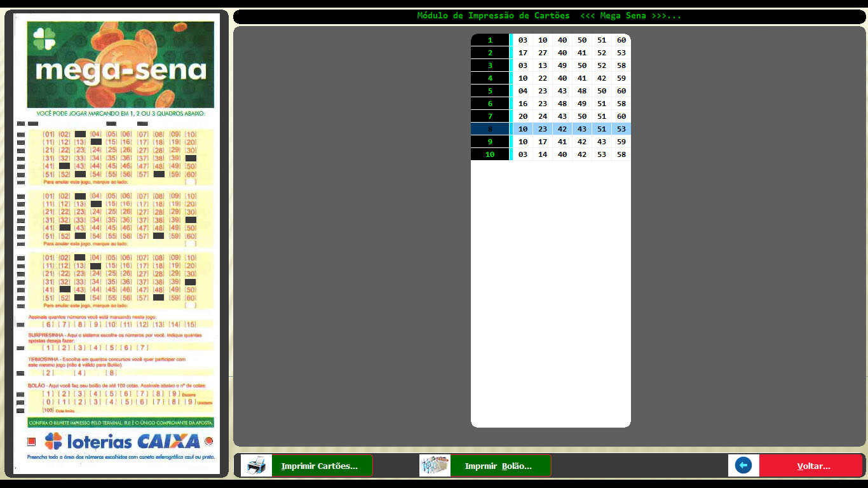868x488 pixels.
Task: Click cell 48 in game row 5
Action: pos(582,91)
